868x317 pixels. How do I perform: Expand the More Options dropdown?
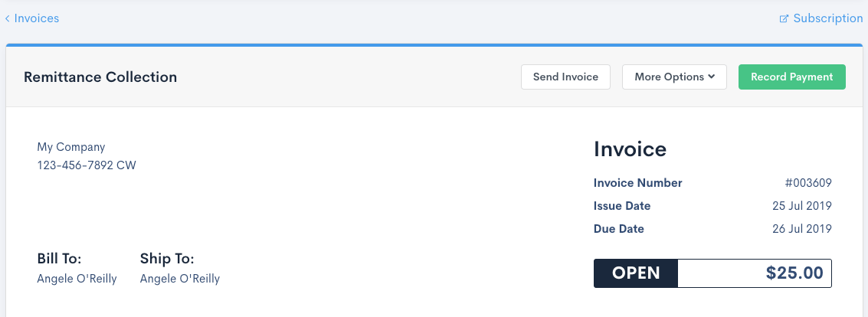[x=674, y=77]
